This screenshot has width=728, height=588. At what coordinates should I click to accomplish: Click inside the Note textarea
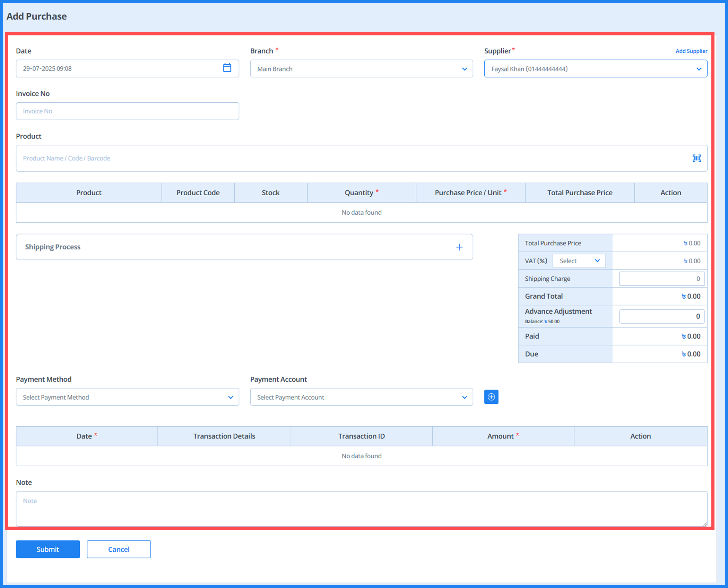pyautogui.click(x=361, y=508)
